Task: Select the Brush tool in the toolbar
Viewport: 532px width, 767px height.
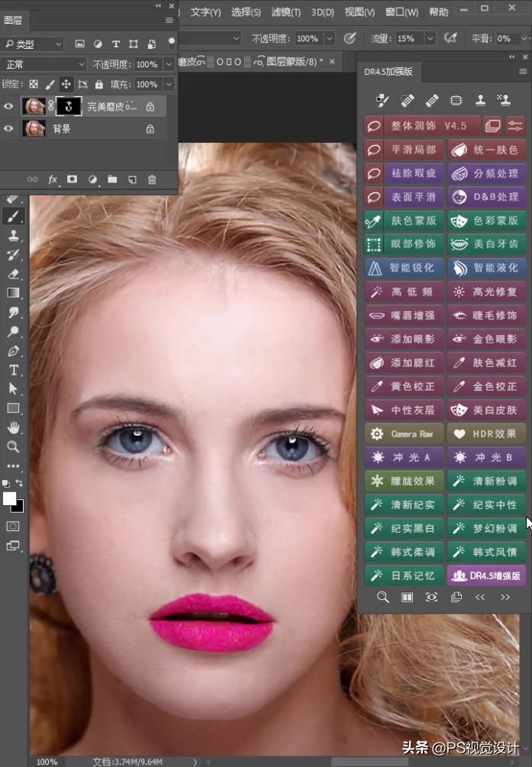Action: [x=13, y=217]
